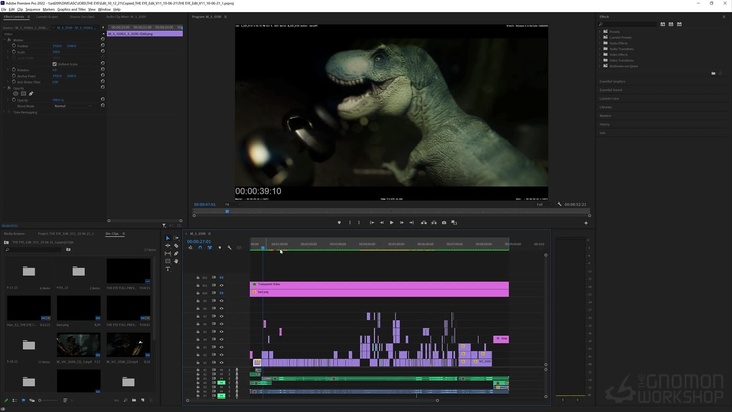This screenshot has height=412, width=732.
Task: Switch to the Audio Clip Mixer tab
Action: pos(126,17)
